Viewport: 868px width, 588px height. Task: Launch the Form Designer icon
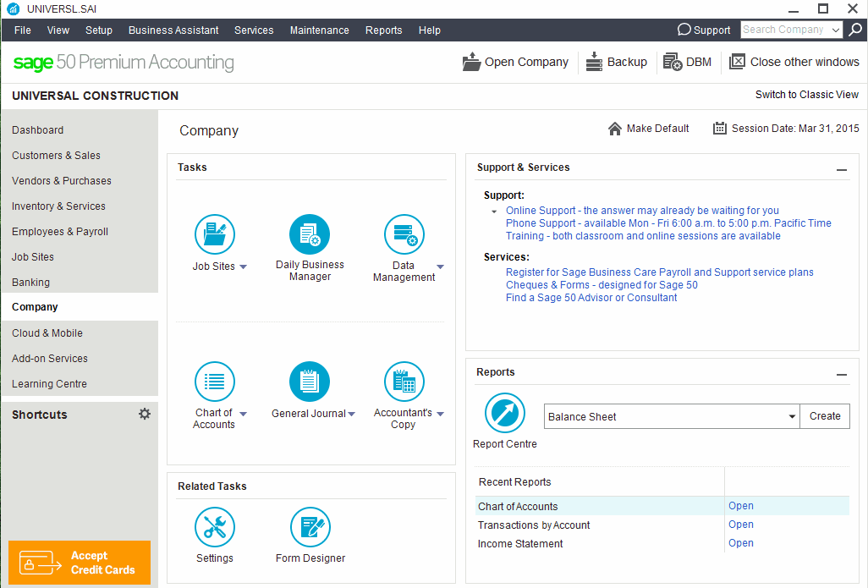[310, 527]
